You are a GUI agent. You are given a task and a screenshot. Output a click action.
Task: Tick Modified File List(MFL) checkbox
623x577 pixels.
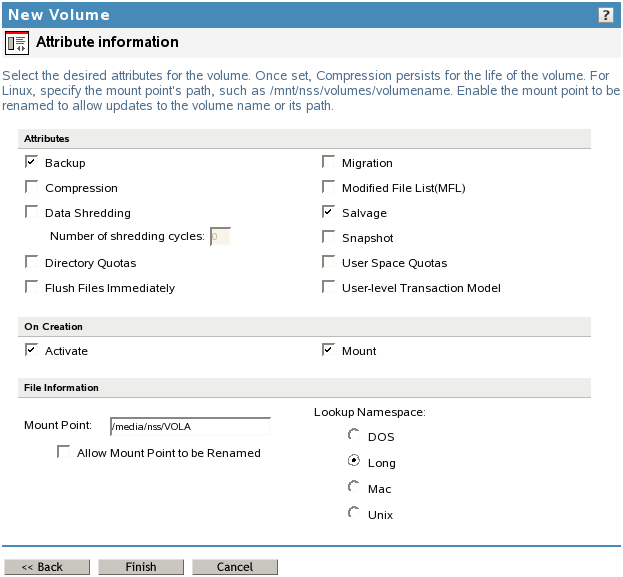(329, 187)
